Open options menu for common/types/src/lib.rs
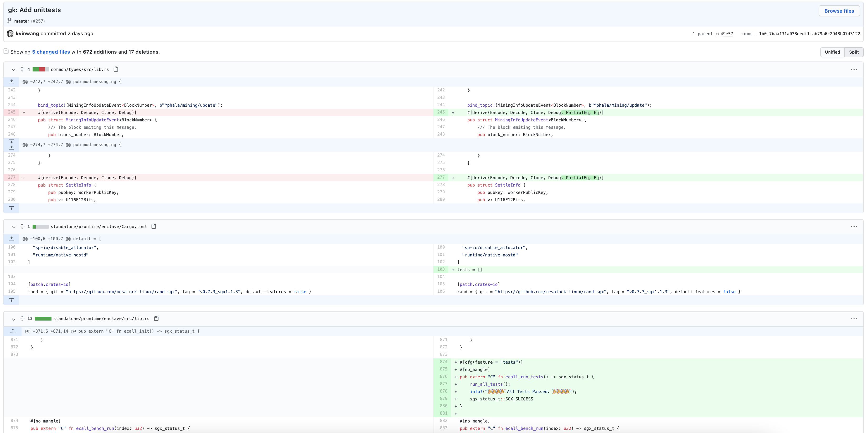 click(x=854, y=69)
